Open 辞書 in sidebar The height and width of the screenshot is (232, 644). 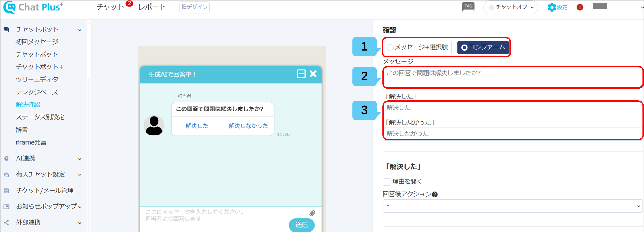[x=22, y=130]
